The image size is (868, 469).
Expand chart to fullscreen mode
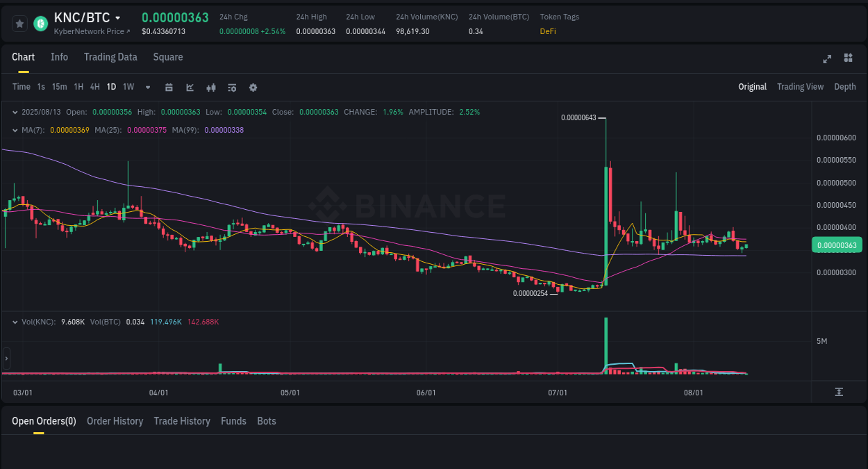coord(827,59)
